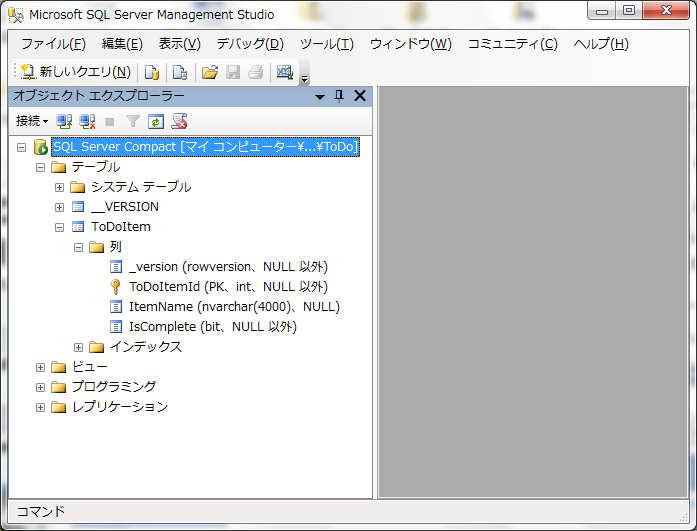The image size is (697, 531).
Task: Select the _version rowversion column
Action: 228,267
